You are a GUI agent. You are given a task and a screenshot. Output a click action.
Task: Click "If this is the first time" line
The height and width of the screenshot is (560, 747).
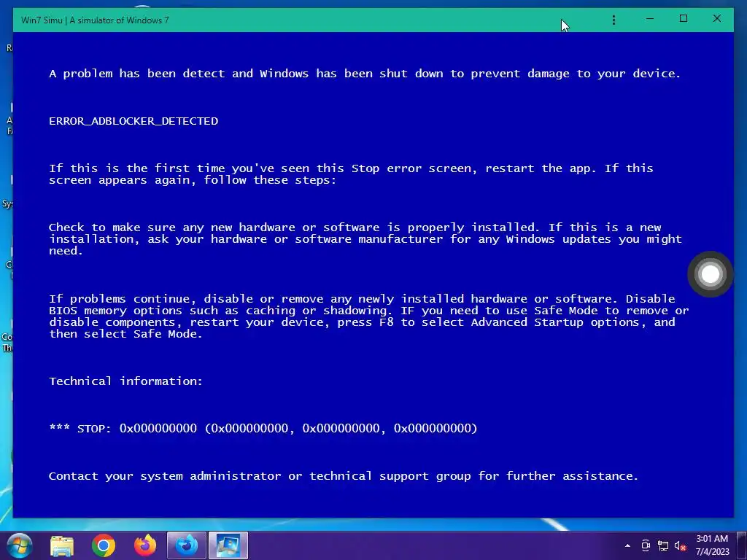[351, 168]
